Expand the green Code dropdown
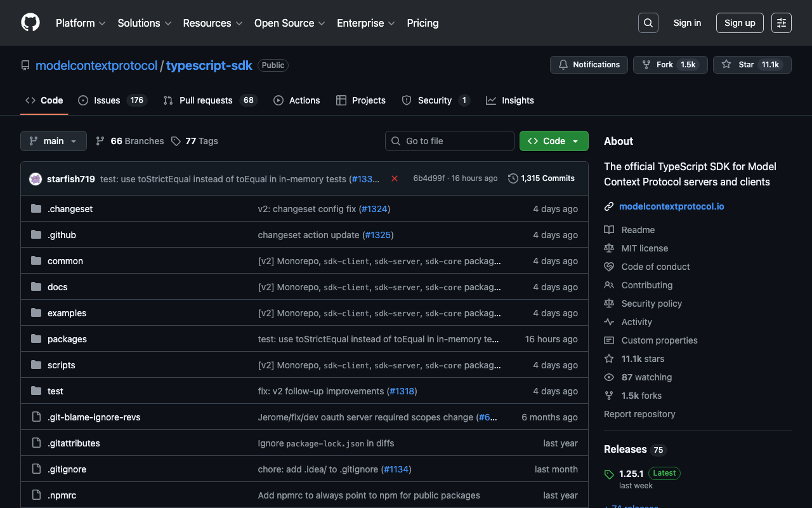The width and height of the screenshot is (812, 508). pos(553,141)
